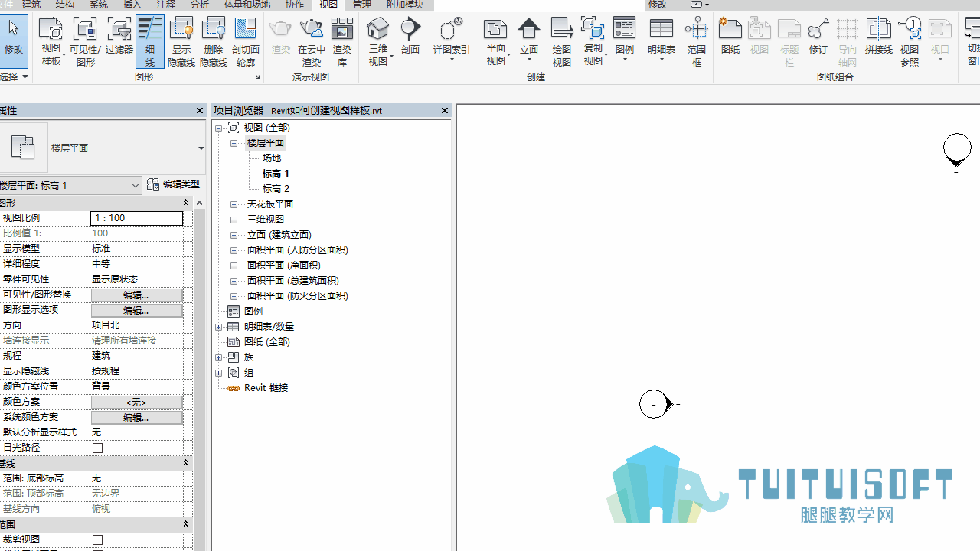The width and height of the screenshot is (980, 551).
Task: Select the 拼接线 matchline tool
Action: (x=879, y=35)
